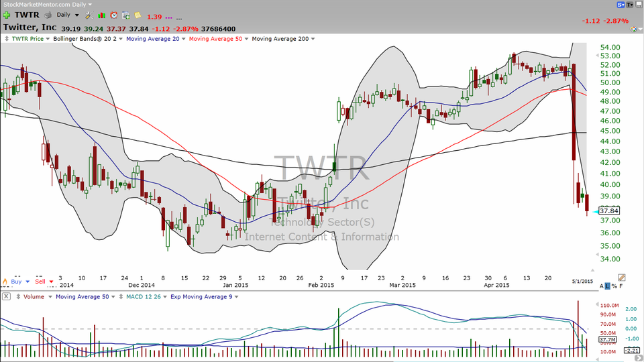
Task: Select percent scale %
Action: coord(614,286)
